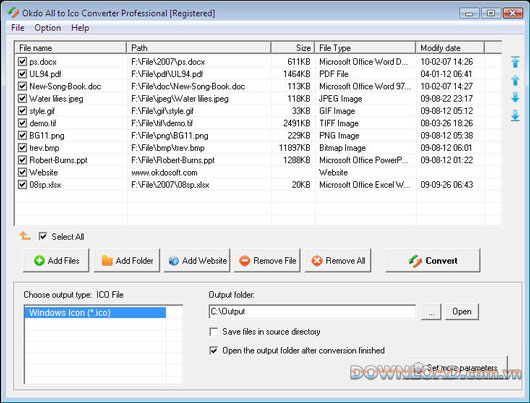Select the demo.tif file name
530x403 pixels.
point(43,123)
